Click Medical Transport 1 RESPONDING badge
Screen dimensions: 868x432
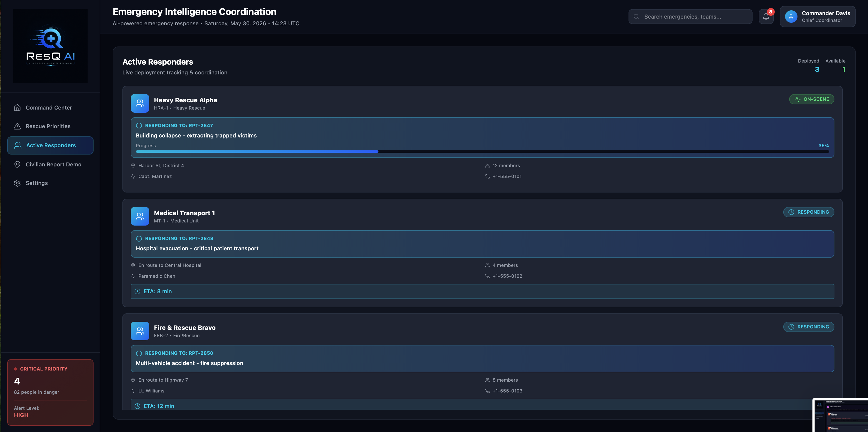pyautogui.click(x=809, y=212)
